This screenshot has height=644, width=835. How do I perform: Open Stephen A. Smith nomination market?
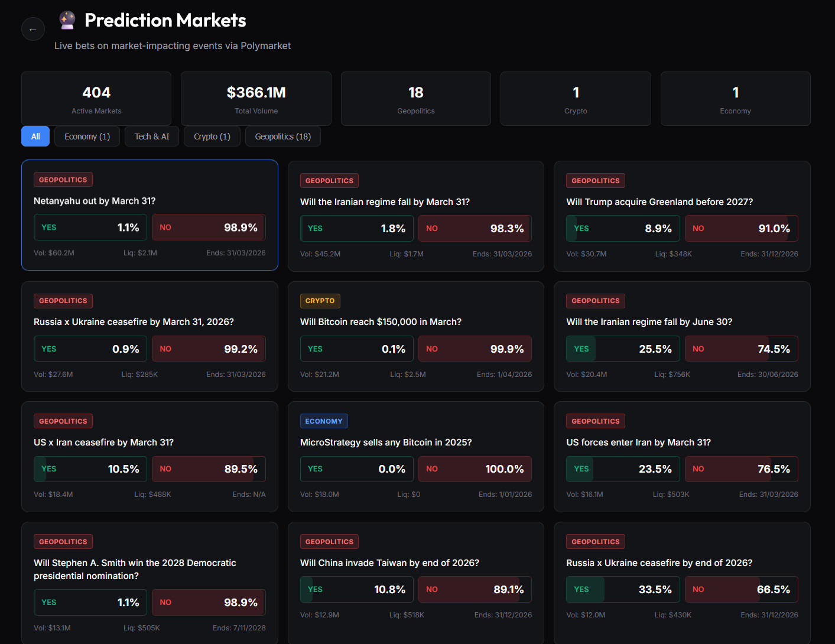point(135,569)
